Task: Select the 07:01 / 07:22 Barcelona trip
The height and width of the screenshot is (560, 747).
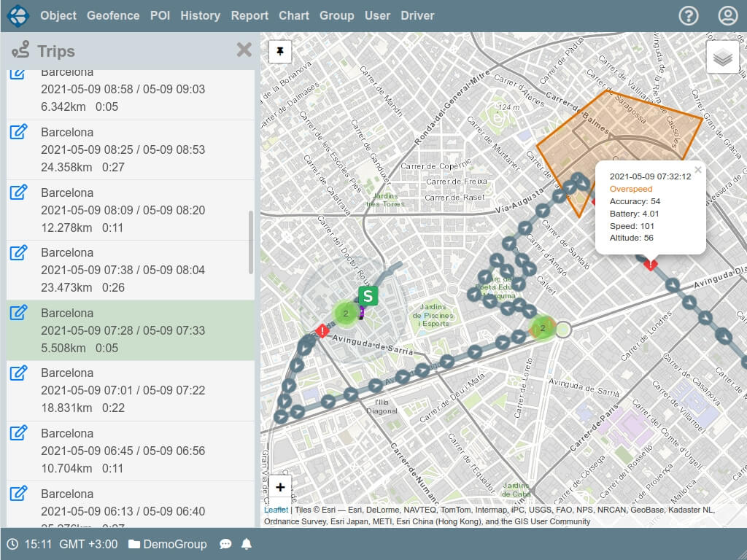Action: 123,390
